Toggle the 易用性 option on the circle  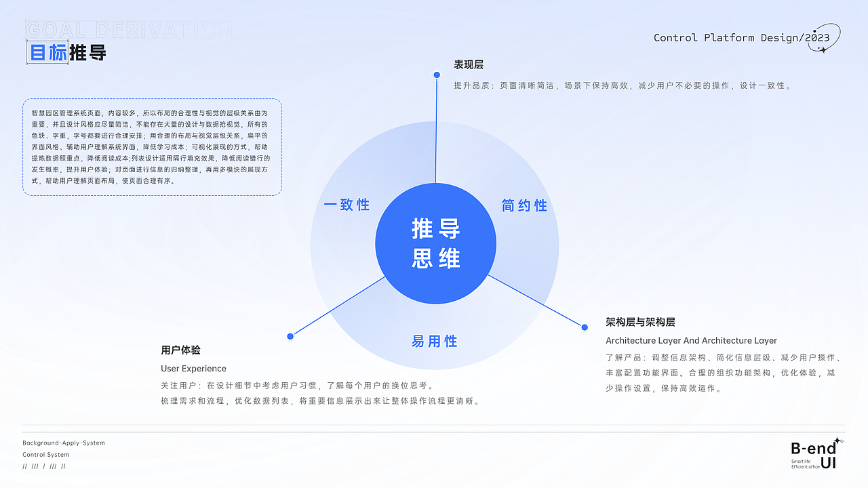435,342
